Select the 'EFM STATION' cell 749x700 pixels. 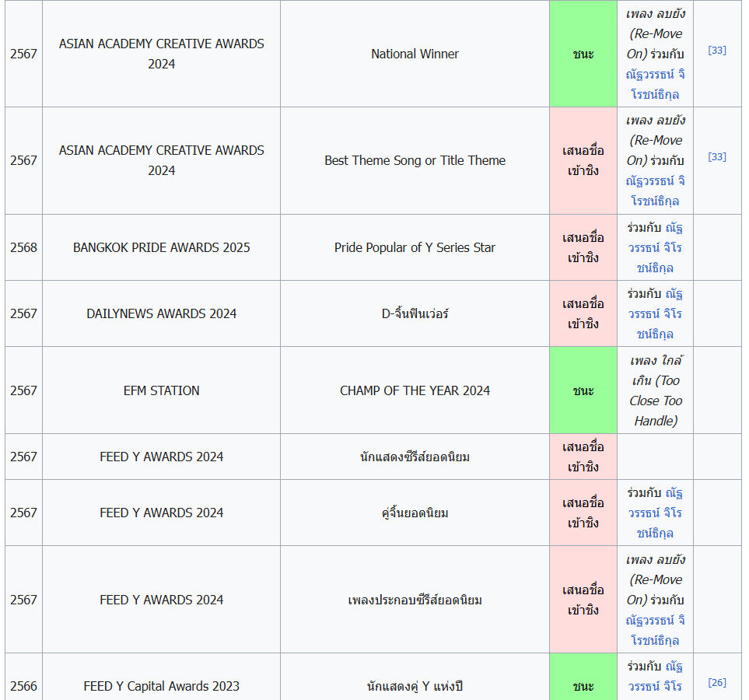(x=162, y=390)
